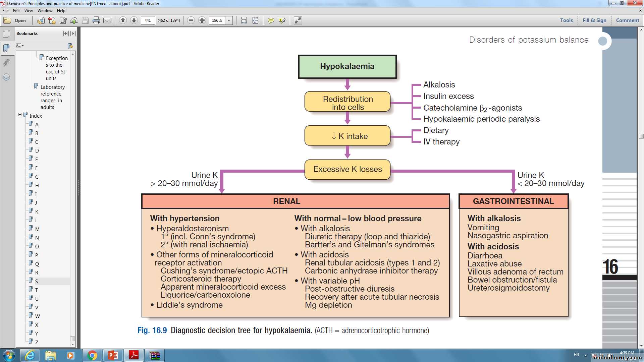Screen dimensions: 644x362
Task: Click the zoom out minus button
Action: 191,20
